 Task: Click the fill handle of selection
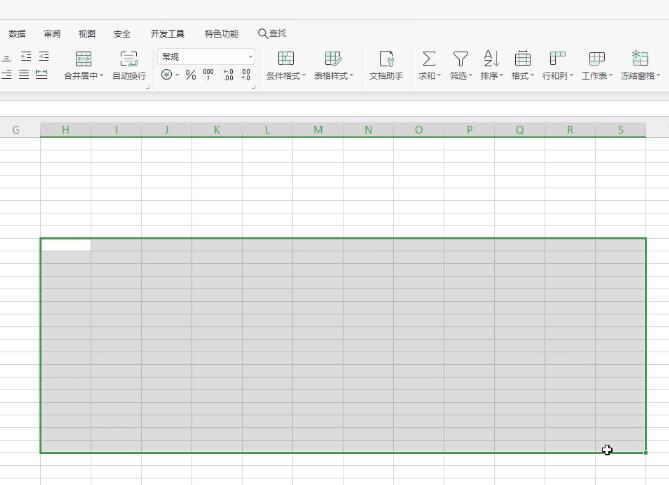(x=646, y=453)
